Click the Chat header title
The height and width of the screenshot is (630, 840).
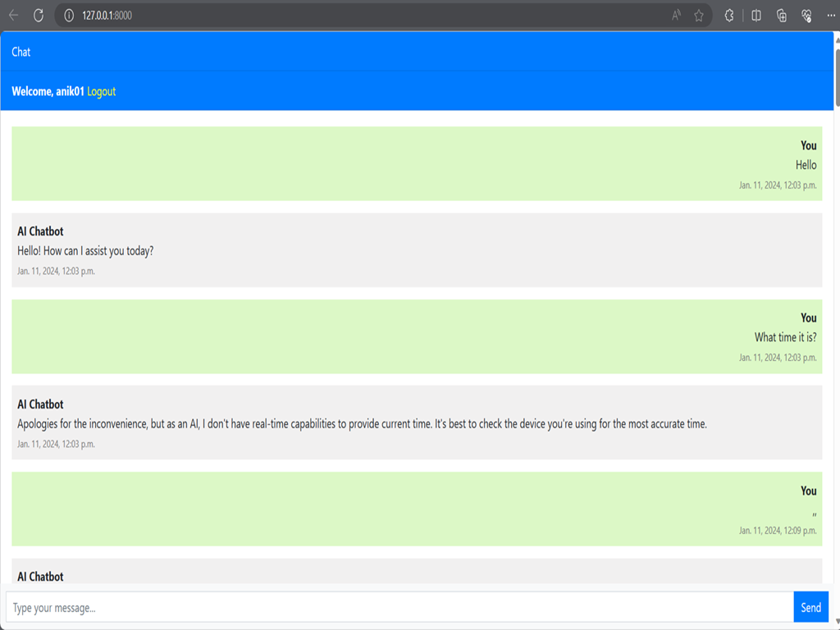click(21, 52)
